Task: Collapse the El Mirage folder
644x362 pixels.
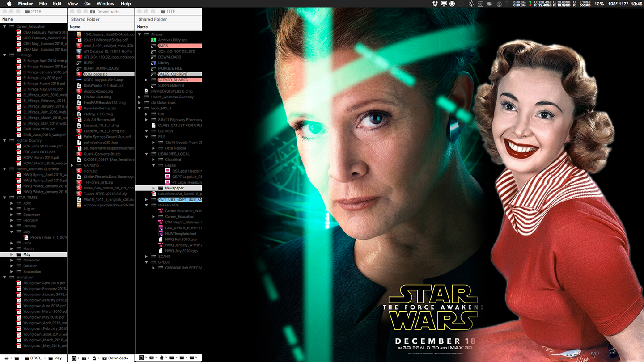Action: pyautogui.click(x=5, y=55)
